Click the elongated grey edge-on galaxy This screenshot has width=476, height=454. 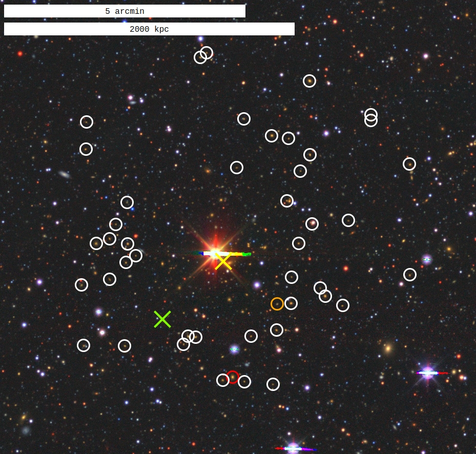[64, 174]
